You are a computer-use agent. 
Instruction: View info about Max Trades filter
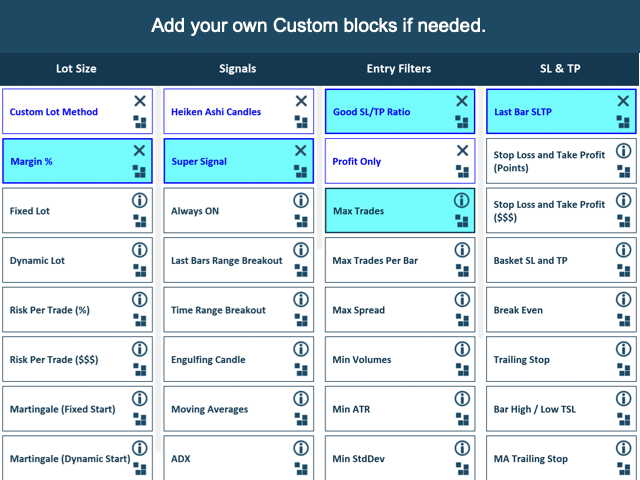(462, 200)
